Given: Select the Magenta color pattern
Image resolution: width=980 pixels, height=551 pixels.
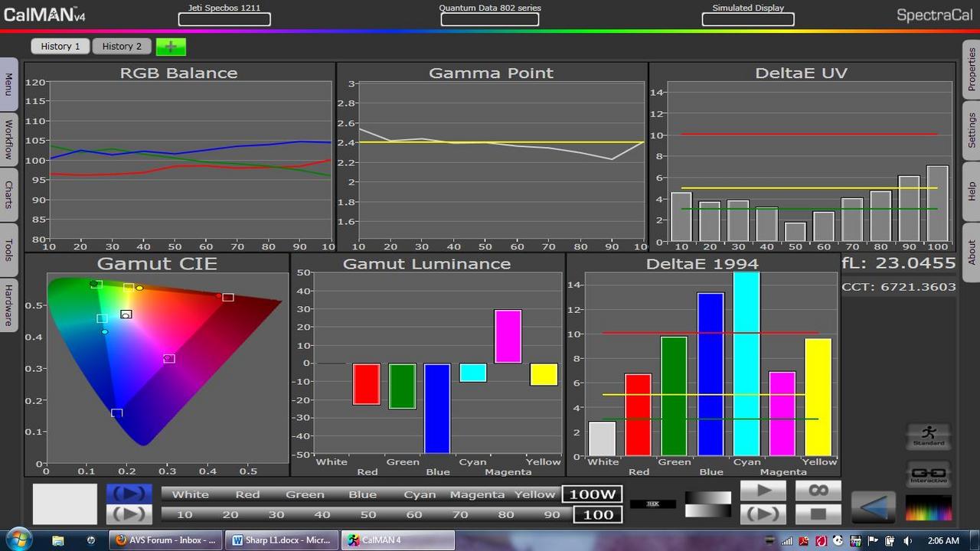Looking at the screenshot, I should (x=477, y=494).
